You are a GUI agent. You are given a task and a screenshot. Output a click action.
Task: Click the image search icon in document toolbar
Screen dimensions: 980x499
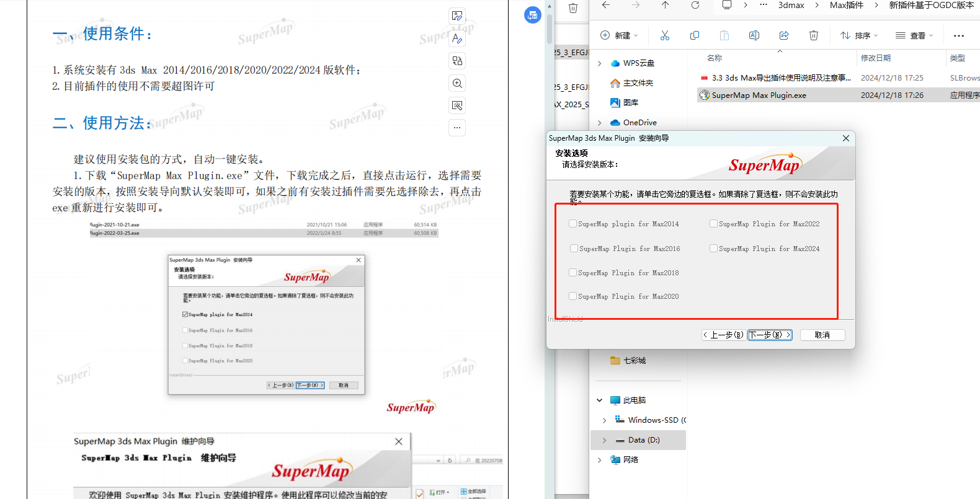click(457, 105)
